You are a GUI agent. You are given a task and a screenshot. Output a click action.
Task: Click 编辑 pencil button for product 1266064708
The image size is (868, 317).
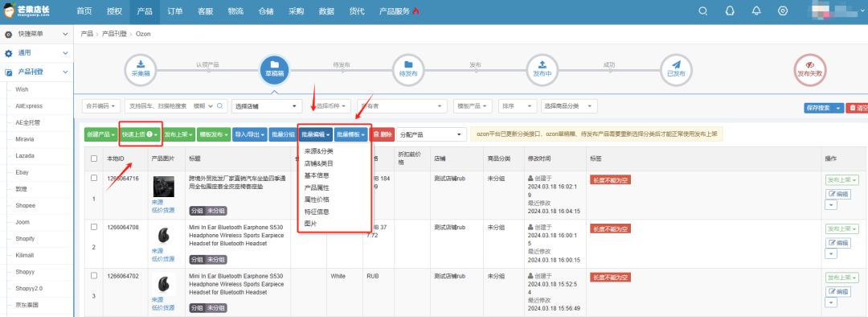[838, 243]
